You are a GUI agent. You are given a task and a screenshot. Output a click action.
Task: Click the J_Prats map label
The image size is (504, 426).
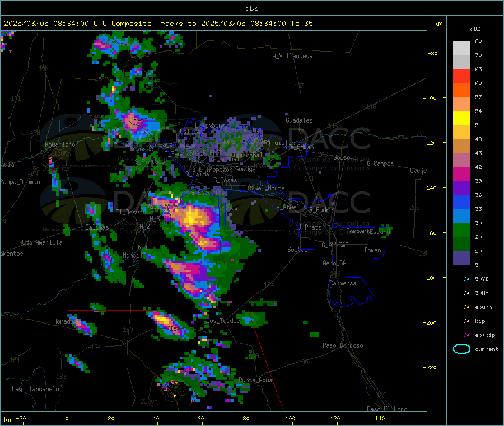(x=310, y=227)
